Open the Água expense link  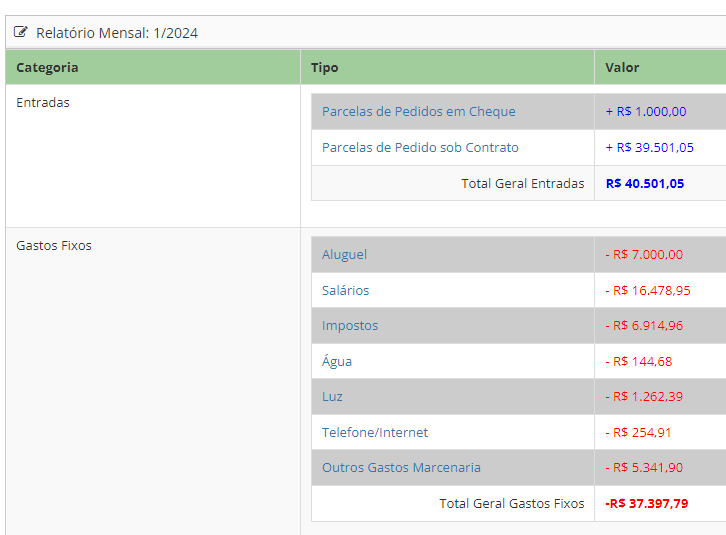(x=337, y=361)
